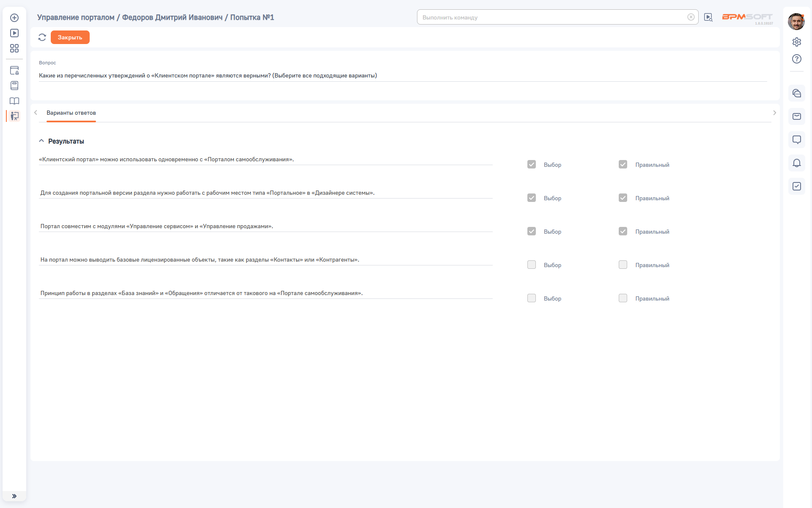This screenshot has height=508, width=812.
Task: Open the four-squares workplaces icon
Action: click(x=14, y=48)
